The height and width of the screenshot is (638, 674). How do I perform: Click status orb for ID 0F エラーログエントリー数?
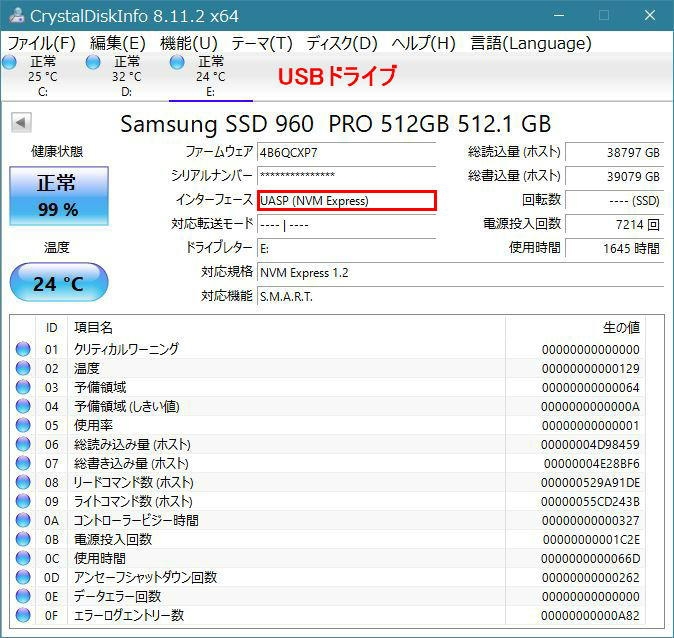[23, 615]
